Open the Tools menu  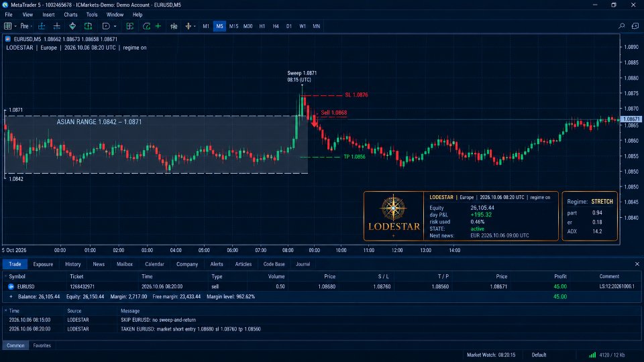92,14
